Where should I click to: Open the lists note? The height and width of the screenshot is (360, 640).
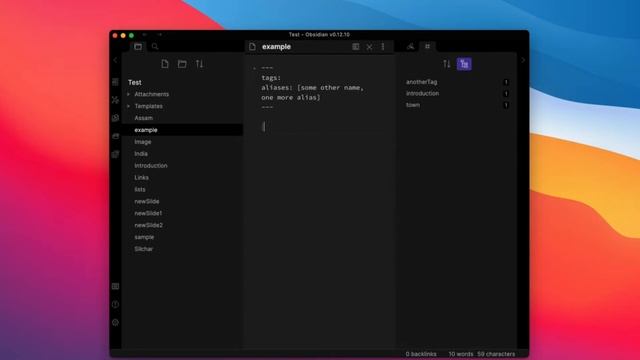pyautogui.click(x=140, y=189)
